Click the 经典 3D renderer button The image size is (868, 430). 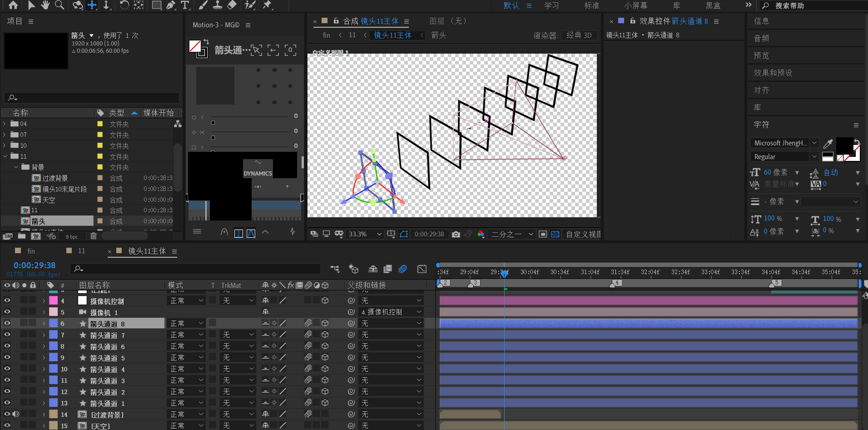point(579,35)
